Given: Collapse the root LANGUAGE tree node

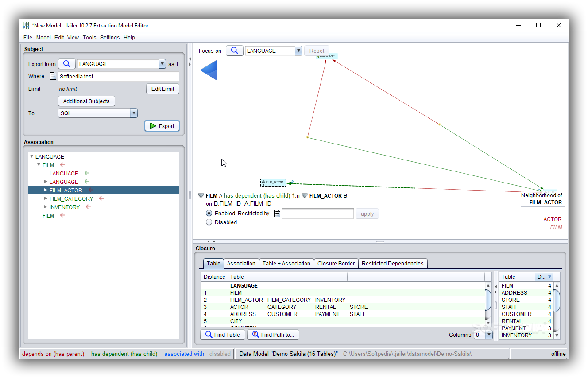Looking at the screenshot, I should pos(31,156).
